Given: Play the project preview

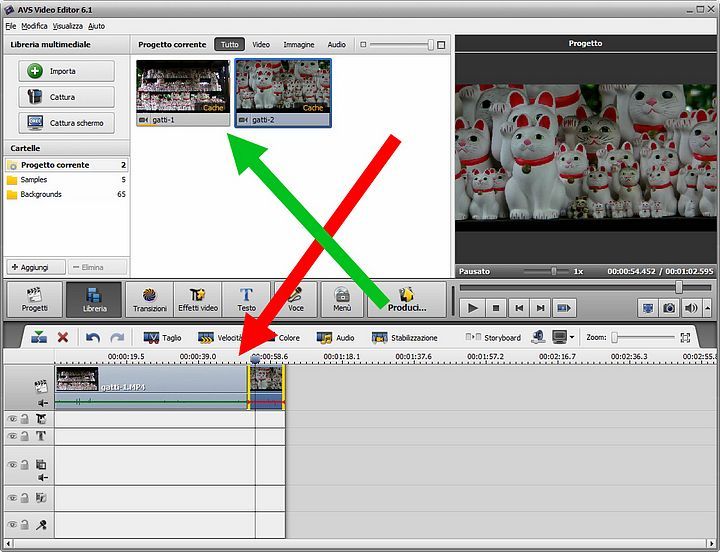Looking at the screenshot, I should point(472,308).
